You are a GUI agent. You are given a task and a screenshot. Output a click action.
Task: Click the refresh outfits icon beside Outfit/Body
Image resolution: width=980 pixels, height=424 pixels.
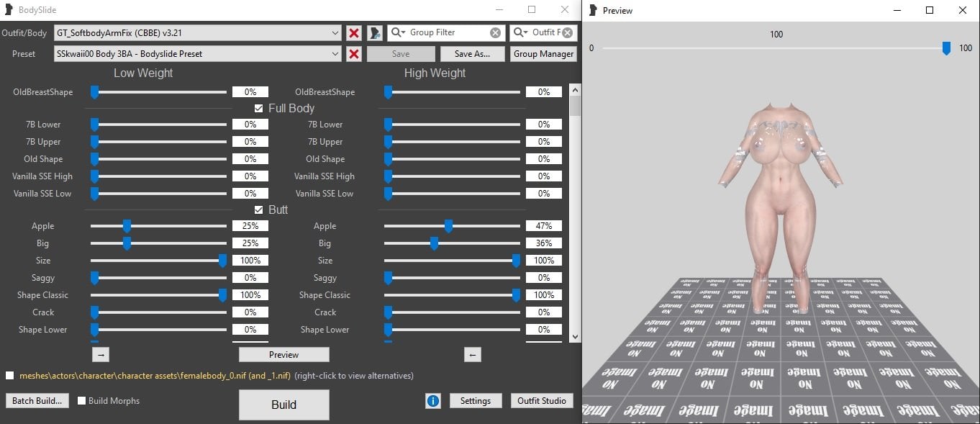coord(375,33)
